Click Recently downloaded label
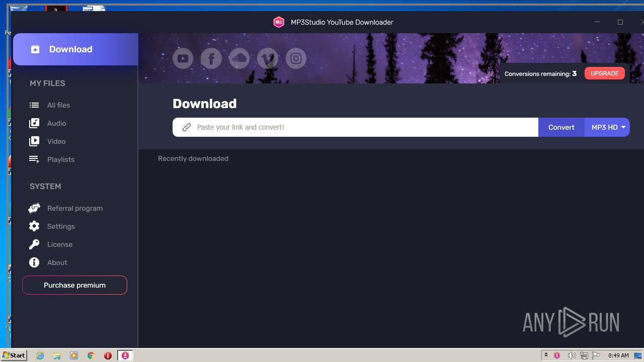This screenshot has width=644, height=362. pos(193,158)
